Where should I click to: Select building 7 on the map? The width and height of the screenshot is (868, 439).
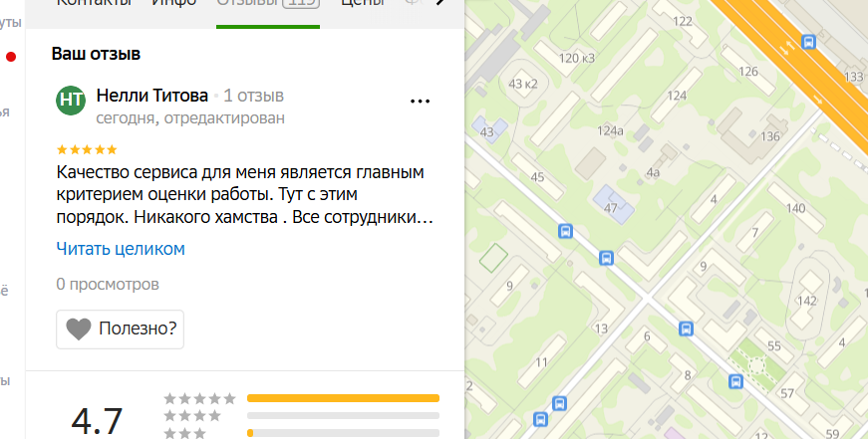click(755, 232)
